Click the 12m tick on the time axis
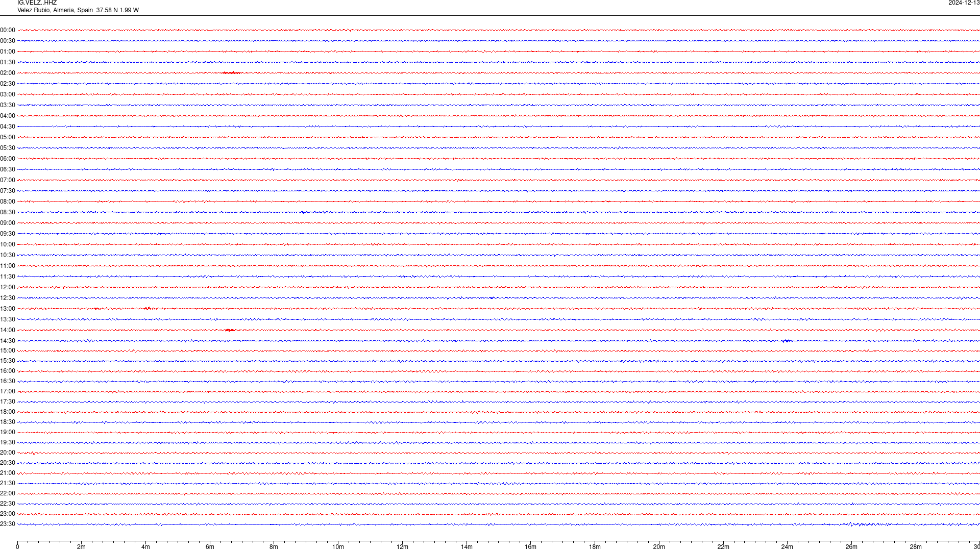The height and width of the screenshot is (551, 980). (402, 547)
